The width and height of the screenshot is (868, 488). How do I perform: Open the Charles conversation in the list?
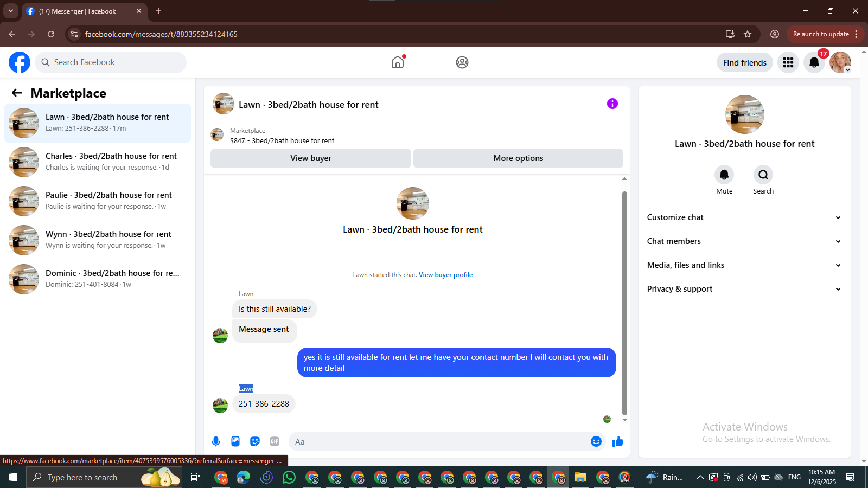point(98,162)
